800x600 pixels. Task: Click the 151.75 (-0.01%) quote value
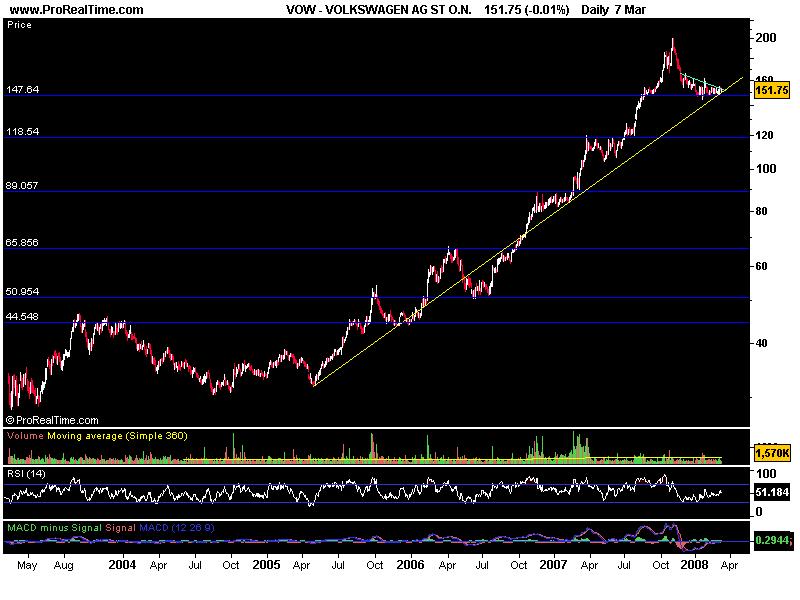point(526,10)
